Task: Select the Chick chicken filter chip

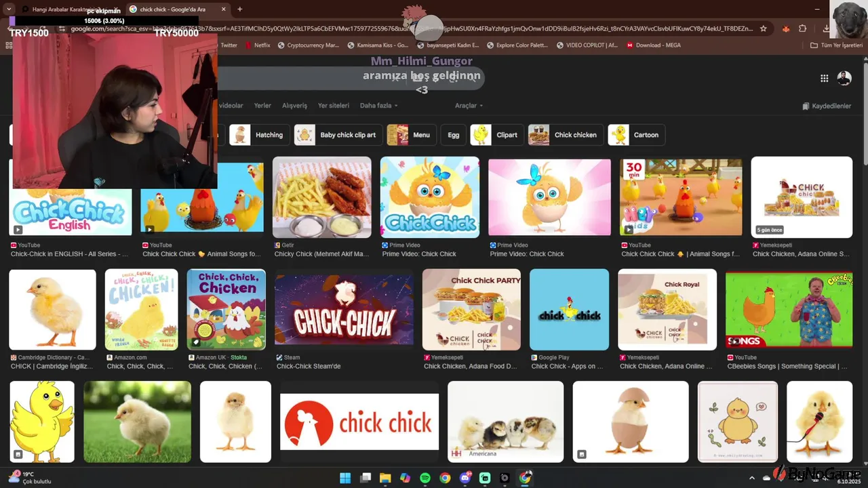Action: (564, 135)
